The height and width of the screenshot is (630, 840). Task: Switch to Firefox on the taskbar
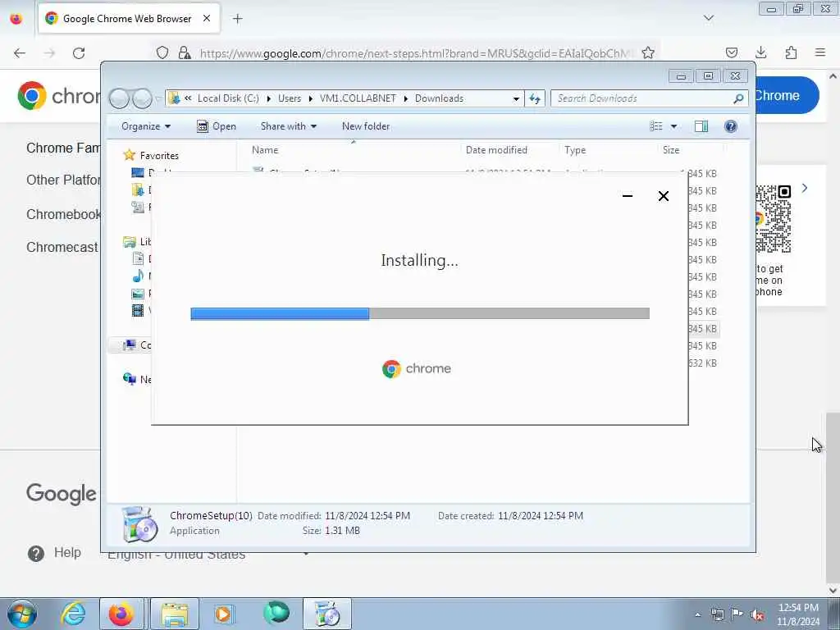[x=121, y=614]
